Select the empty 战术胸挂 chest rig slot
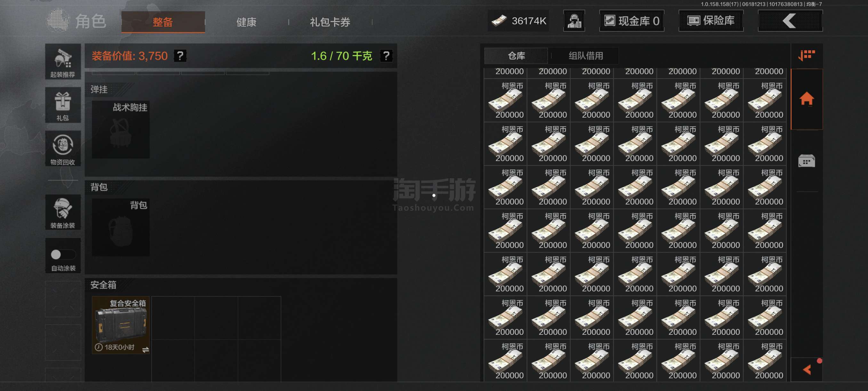This screenshot has width=868, height=391. tap(121, 129)
